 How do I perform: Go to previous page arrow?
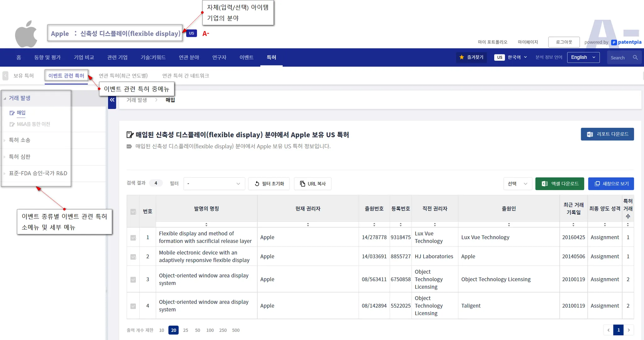click(608, 330)
